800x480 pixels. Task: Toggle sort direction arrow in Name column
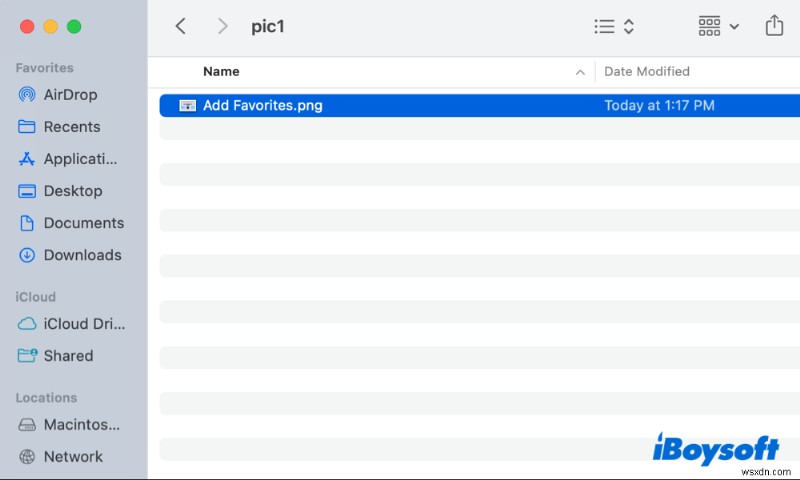(580, 72)
